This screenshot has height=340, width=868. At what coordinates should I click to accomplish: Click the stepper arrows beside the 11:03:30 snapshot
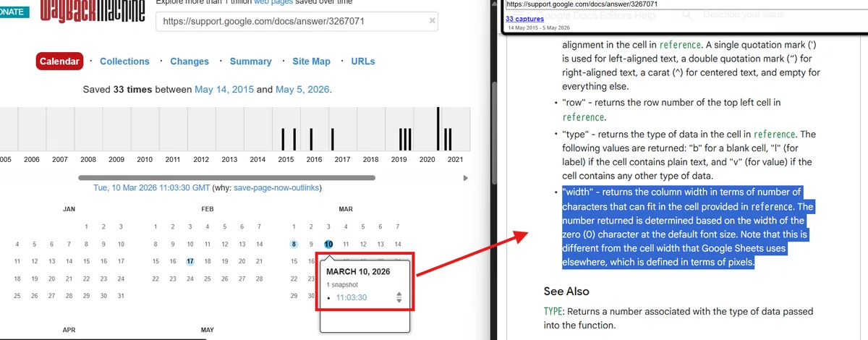pyautogui.click(x=399, y=297)
